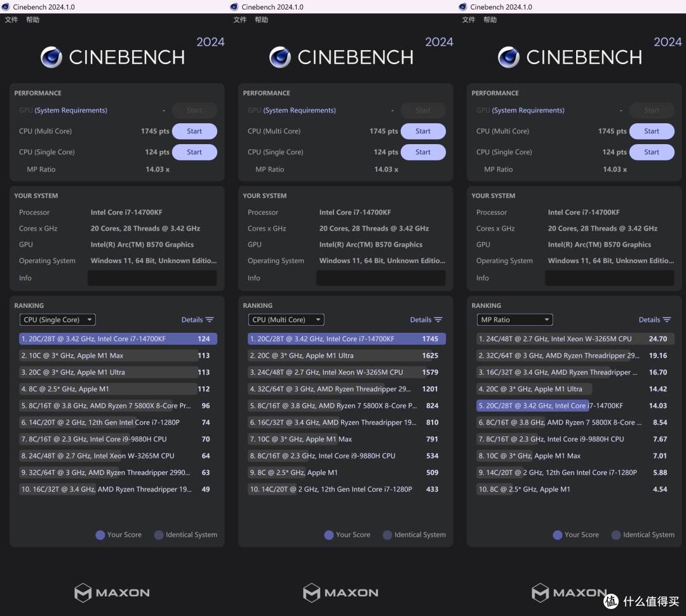686x616 pixels.
Task: Open CPU (Single Core) ranking dropdown in left window
Action: click(x=57, y=320)
